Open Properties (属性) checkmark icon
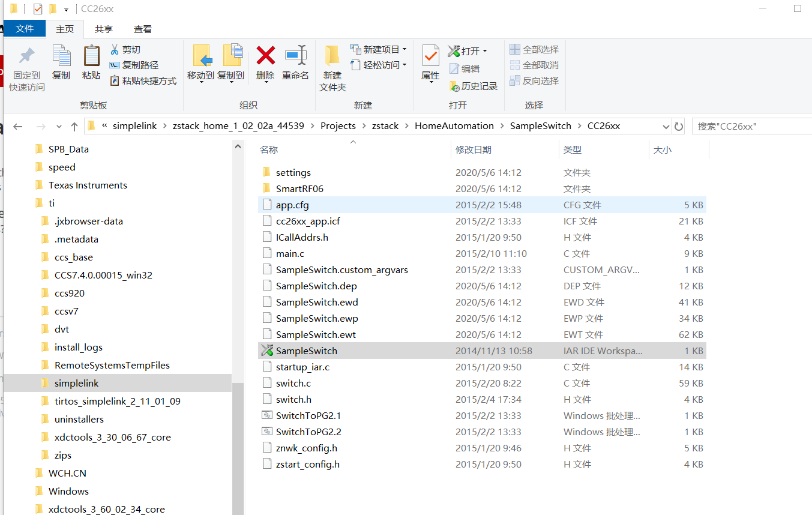 [430, 56]
